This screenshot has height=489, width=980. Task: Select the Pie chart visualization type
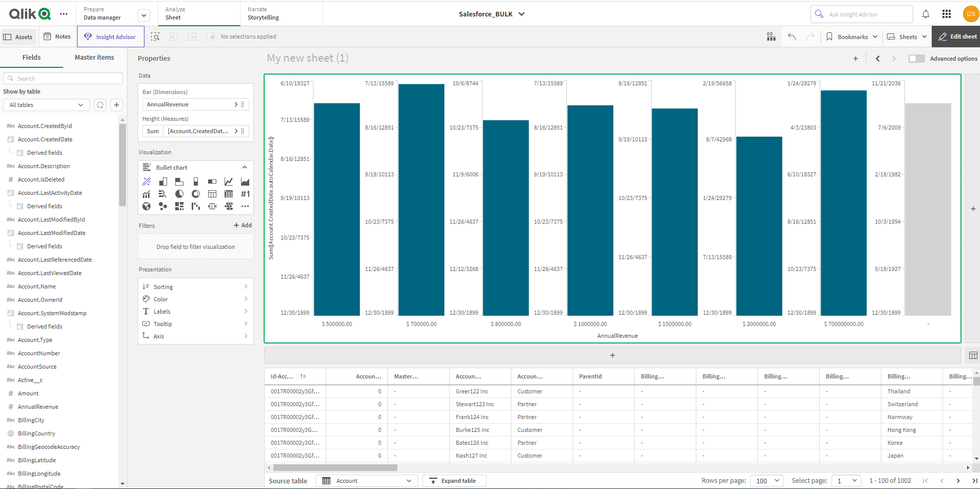coord(179,194)
